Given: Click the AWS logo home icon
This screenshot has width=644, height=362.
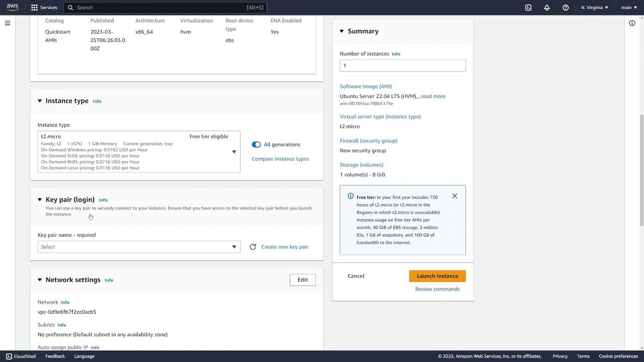Looking at the screenshot, I should tap(13, 7).
